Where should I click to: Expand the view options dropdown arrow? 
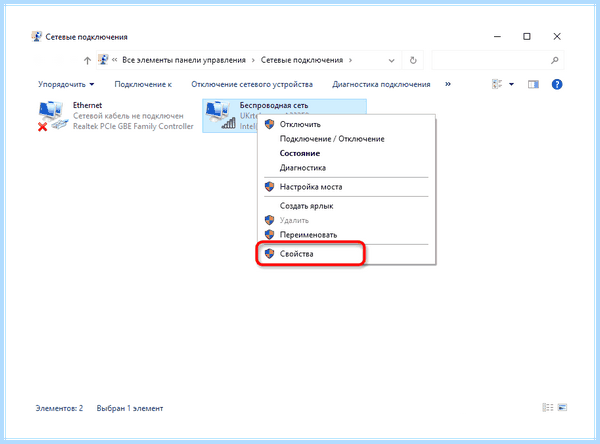tap(511, 84)
